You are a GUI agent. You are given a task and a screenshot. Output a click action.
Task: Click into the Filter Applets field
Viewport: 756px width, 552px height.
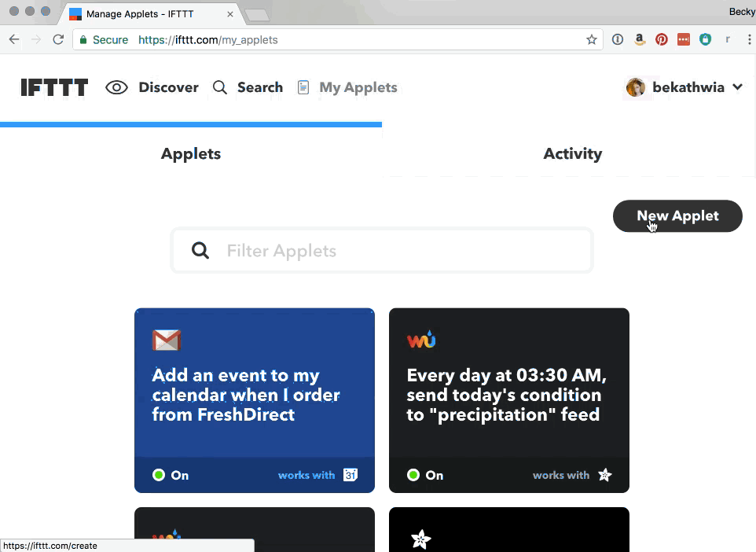pyautogui.click(x=393, y=251)
